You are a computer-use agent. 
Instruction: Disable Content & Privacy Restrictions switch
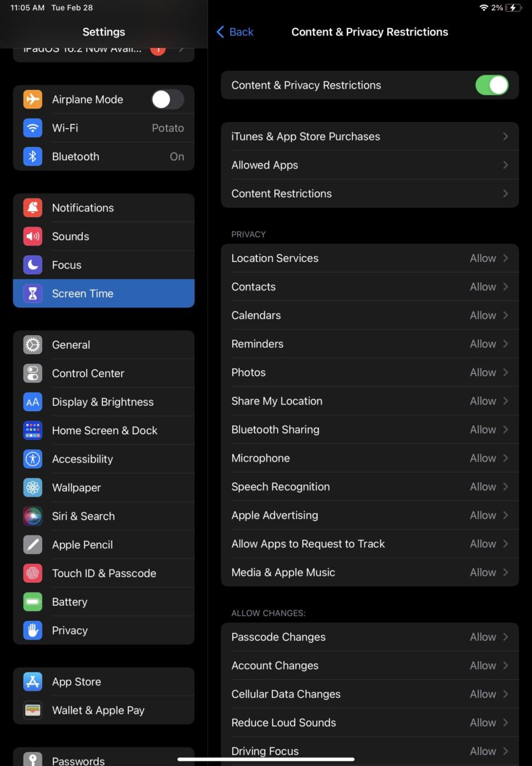point(491,86)
